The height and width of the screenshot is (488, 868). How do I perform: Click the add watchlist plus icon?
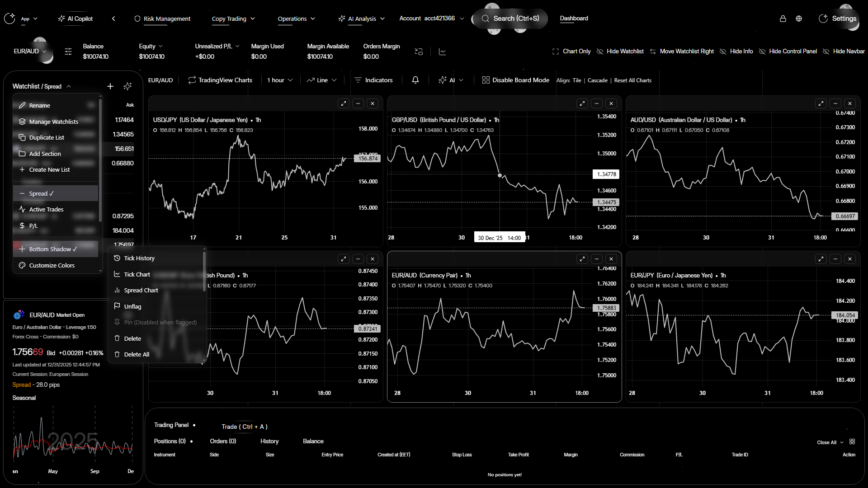[x=110, y=86]
